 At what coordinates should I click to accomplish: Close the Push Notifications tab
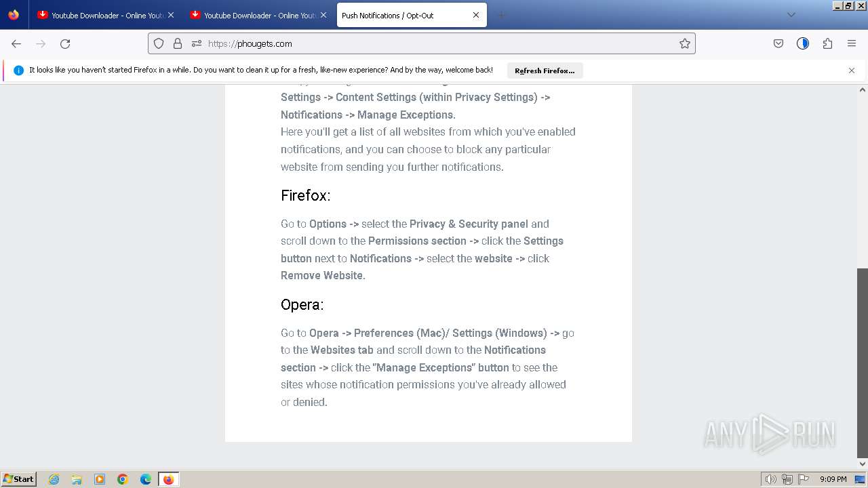coord(476,15)
